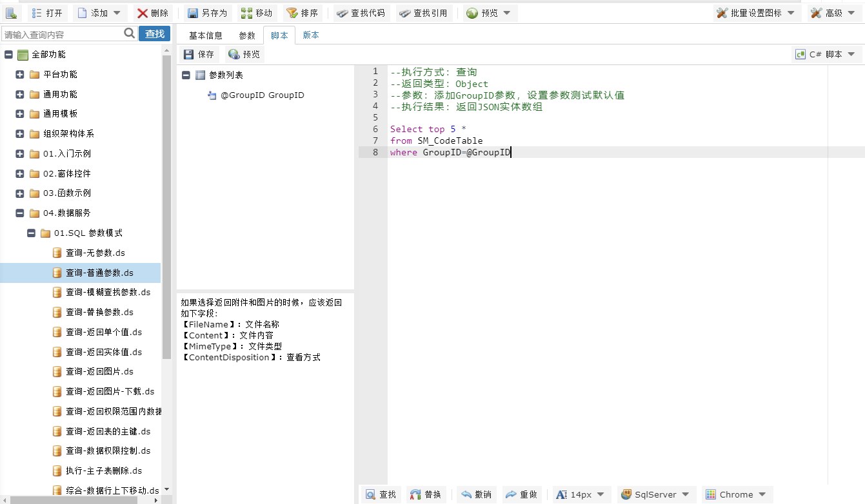Click the 查找引用 (find references) icon

pyautogui.click(x=404, y=13)
